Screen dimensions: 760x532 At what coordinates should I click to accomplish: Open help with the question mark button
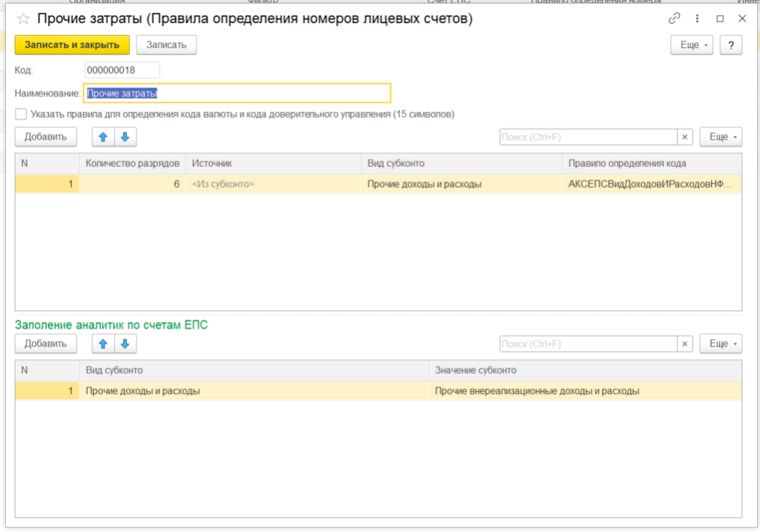click(x=731, y=45)
